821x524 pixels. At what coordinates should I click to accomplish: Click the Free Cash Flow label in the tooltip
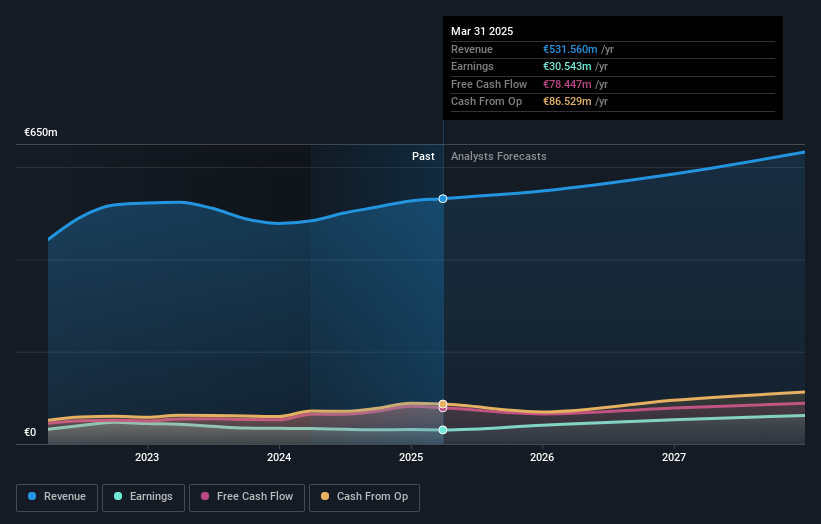pyautogui.click(x=489, y=84)
